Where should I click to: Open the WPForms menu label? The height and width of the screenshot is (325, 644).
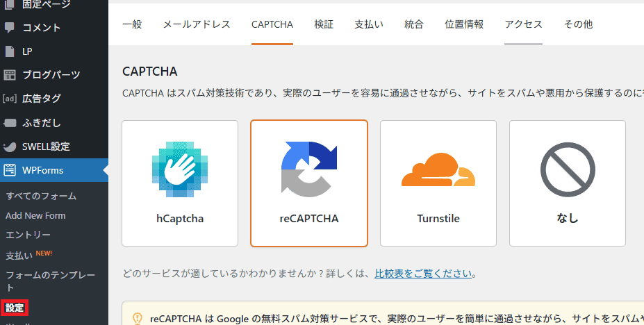(42, 170)
